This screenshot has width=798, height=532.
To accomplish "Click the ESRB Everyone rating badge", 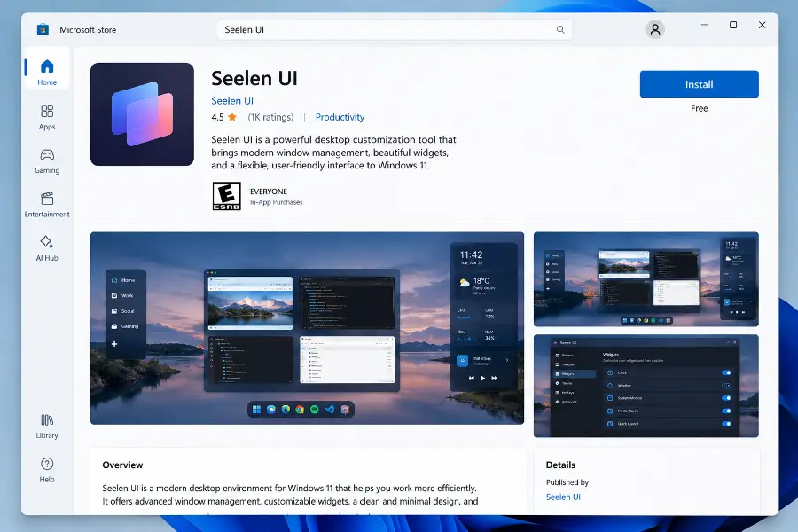I will [x=226, y=196].
